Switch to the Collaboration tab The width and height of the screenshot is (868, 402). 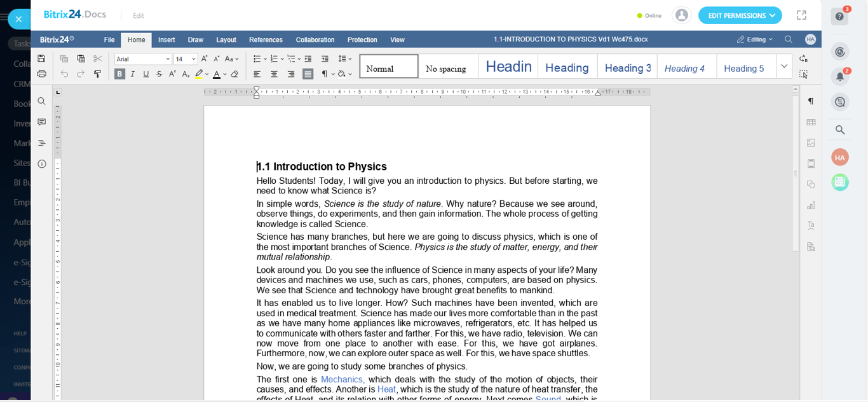(315, 39)
